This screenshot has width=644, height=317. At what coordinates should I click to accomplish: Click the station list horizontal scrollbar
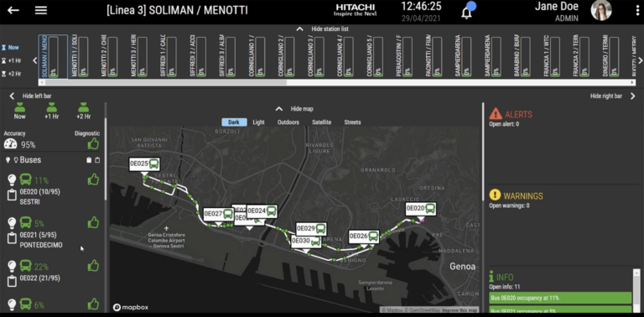(x=166, y=82)
